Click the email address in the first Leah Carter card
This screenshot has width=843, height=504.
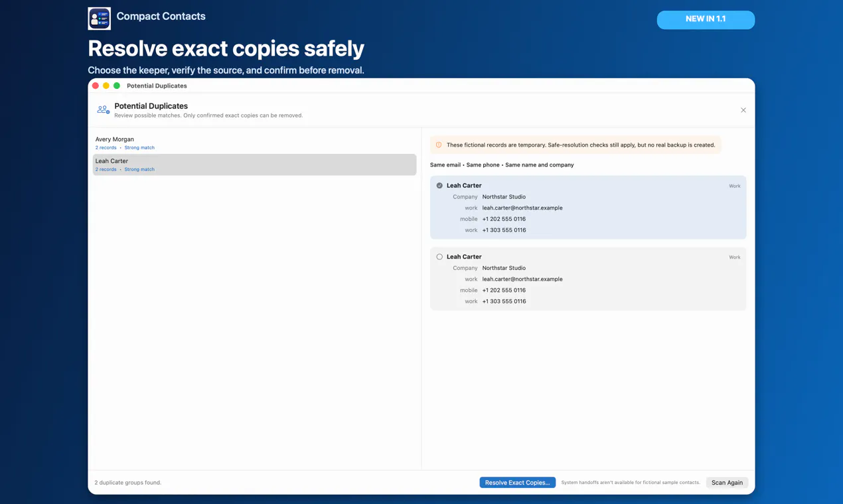pyautogui.click(x=522, y=208)
